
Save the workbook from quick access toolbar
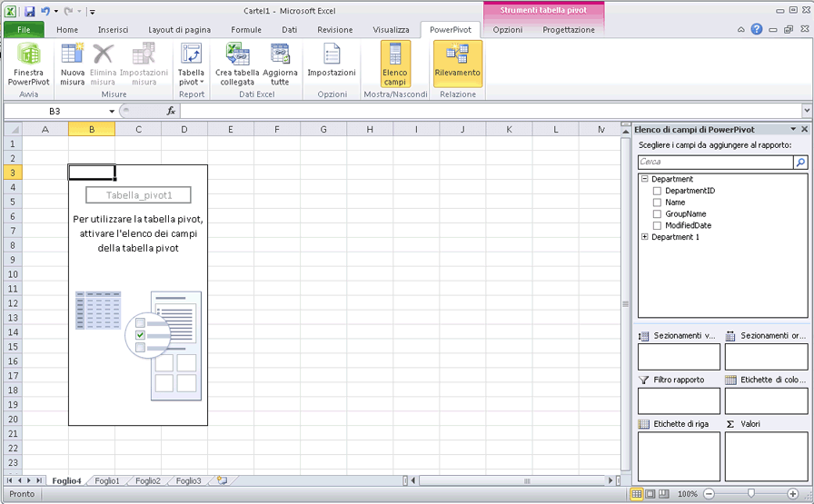point(30,11)
